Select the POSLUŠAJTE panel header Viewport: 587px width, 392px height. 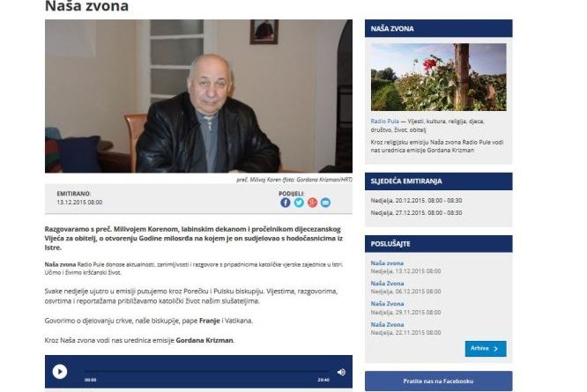pos(438,244)
